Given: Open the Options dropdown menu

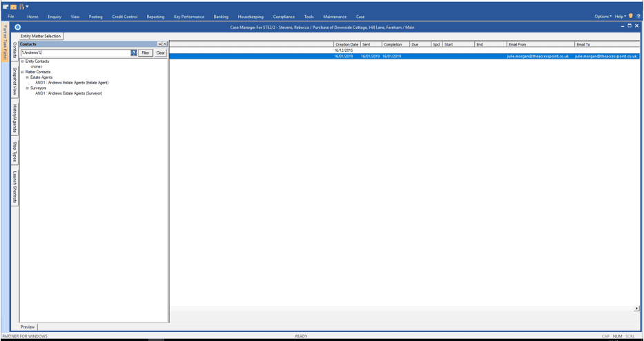Looking at the screenshot, I should pyautogui.click(x=603, y=17).
